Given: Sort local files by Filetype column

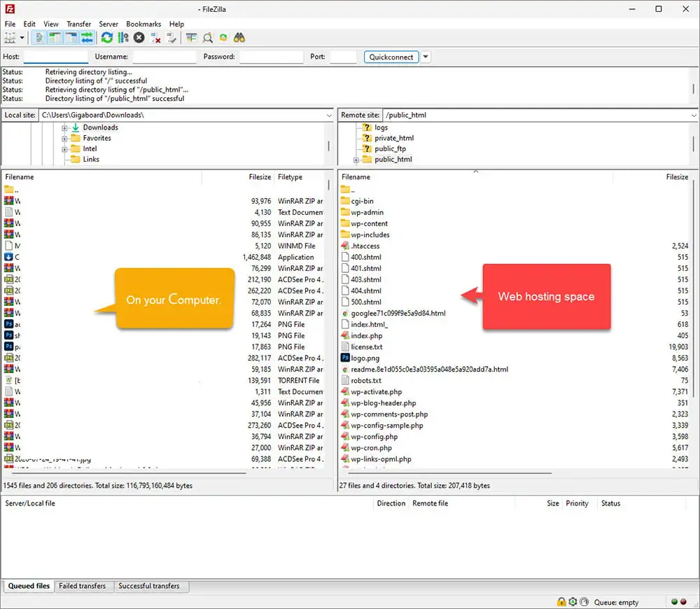Looking at the screenshot, I should tap(290, 177).
